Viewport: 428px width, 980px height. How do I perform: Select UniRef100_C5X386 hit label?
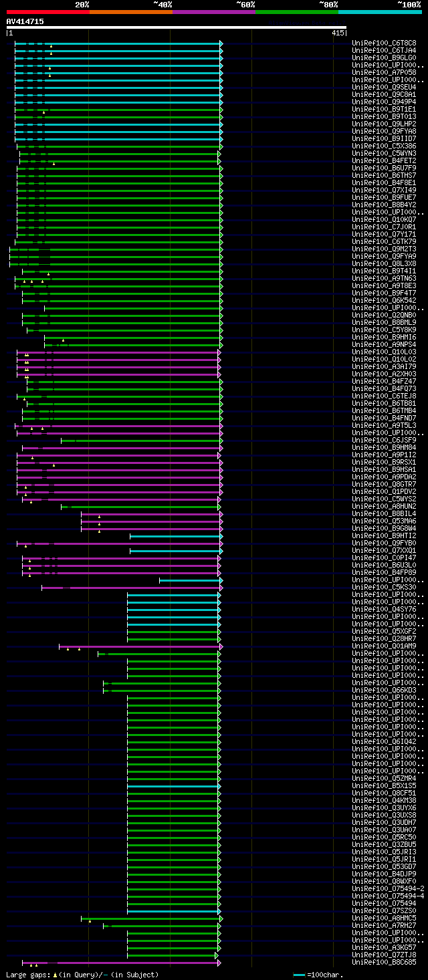385,146
